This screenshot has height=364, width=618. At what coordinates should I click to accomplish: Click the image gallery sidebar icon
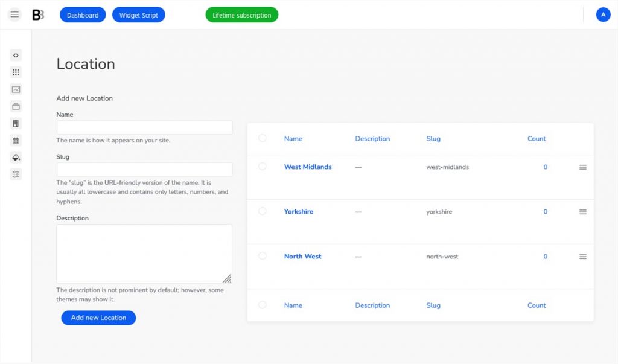point(15,89)
